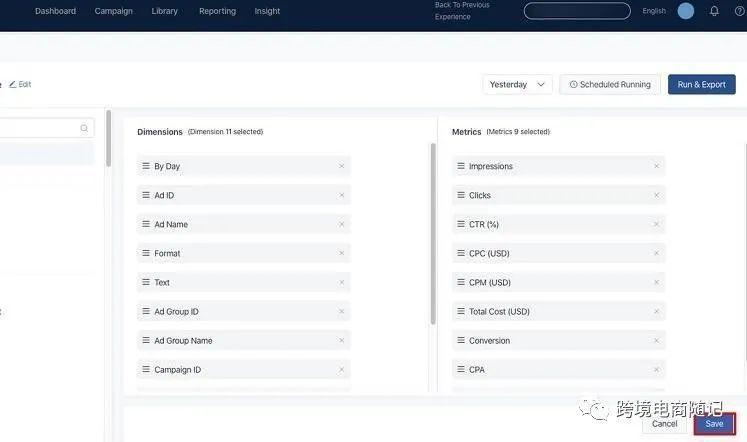Click the drag handle beside Clicks metric
Image resolution: width=747 pixels, height=442 pixels.
(461, 196)
